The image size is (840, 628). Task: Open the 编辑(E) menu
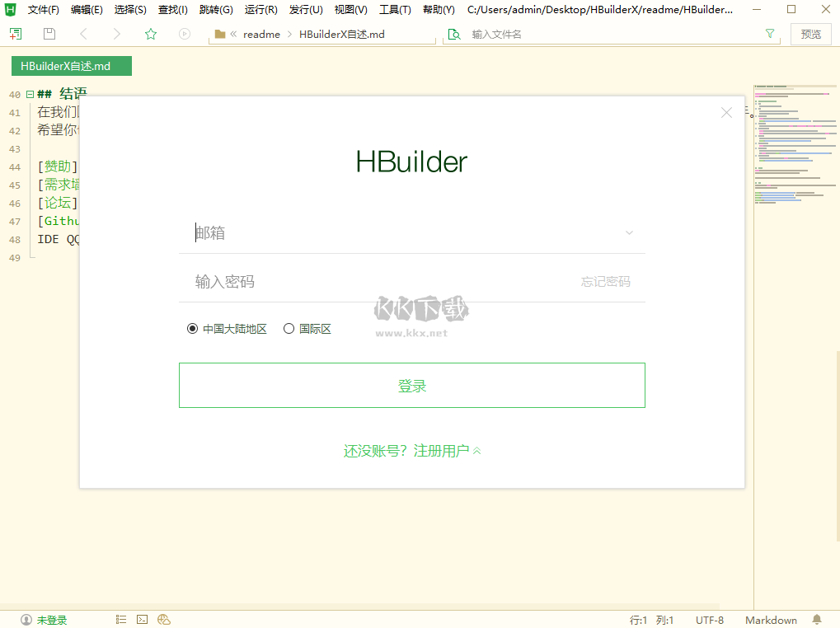click(x=87, y=10)
